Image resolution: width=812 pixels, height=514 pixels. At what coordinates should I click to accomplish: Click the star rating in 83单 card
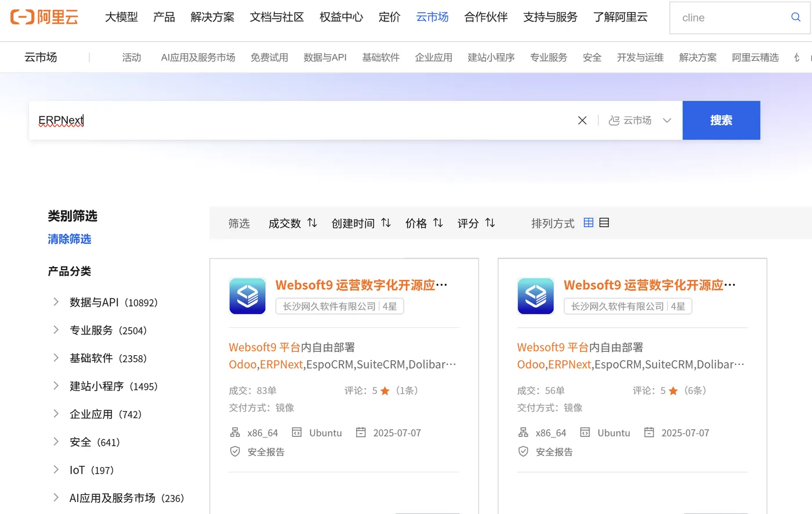[x=385, y=391]
